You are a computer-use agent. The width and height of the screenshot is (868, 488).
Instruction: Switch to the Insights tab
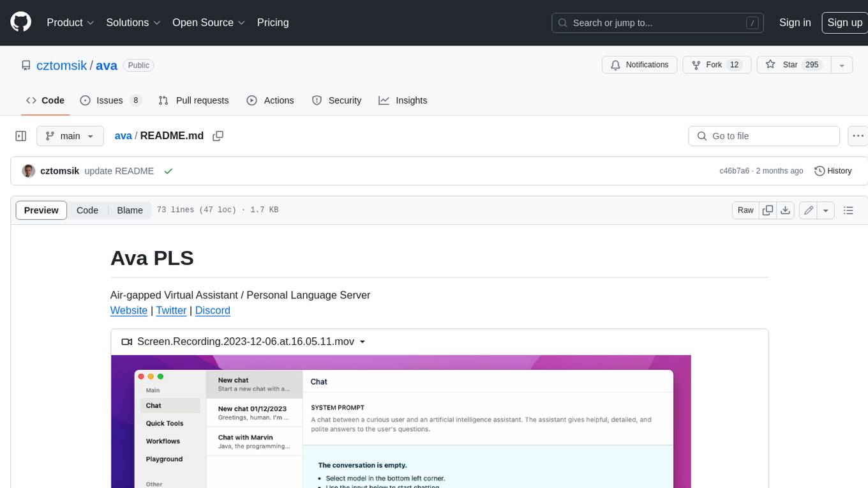coord(403,100)
